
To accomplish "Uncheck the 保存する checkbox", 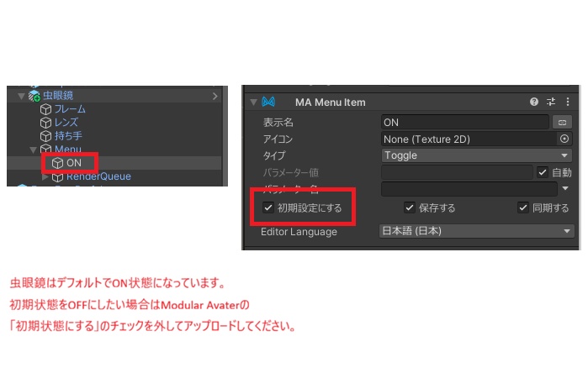I will [x=410, y=208].
